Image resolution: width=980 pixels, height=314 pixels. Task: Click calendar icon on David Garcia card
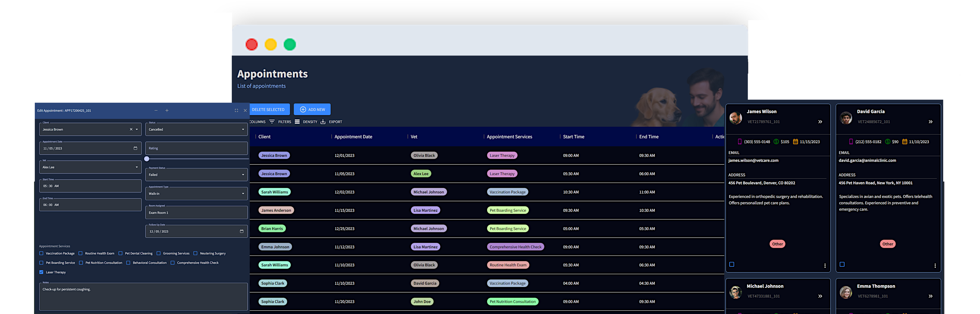pyautogui.click(x=905, y=141)
